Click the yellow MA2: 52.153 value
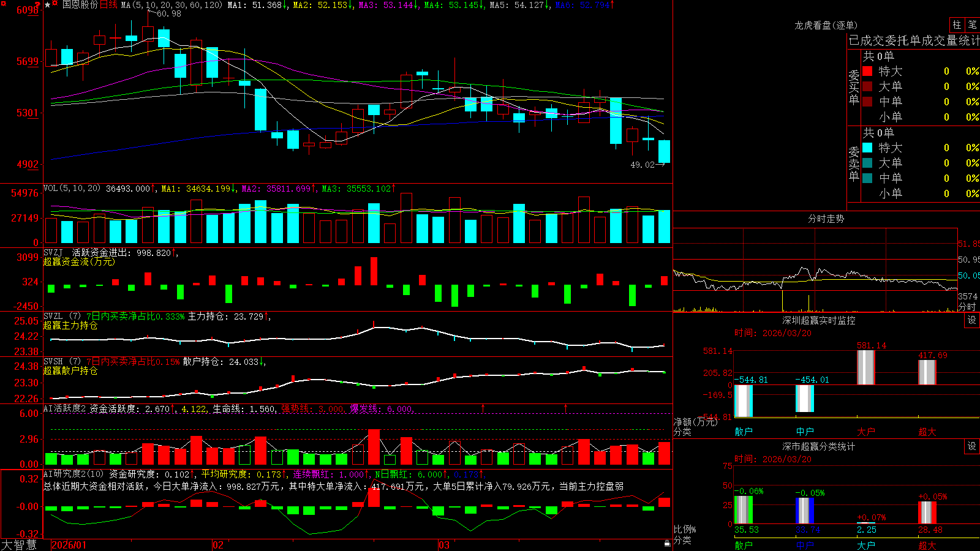This screenshot has width=980, height=551. pos(323,5)
